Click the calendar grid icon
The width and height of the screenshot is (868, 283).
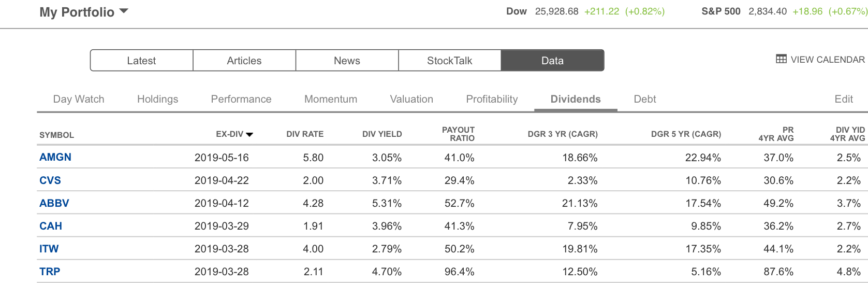(x=781, y=59)
